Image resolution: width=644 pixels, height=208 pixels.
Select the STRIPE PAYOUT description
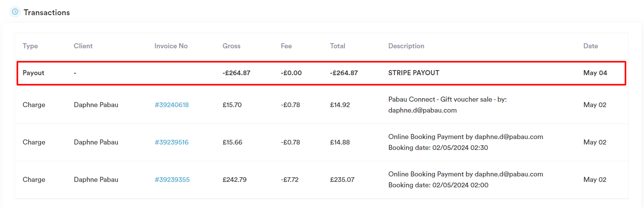pyautogui.click(x=414, y=73)
